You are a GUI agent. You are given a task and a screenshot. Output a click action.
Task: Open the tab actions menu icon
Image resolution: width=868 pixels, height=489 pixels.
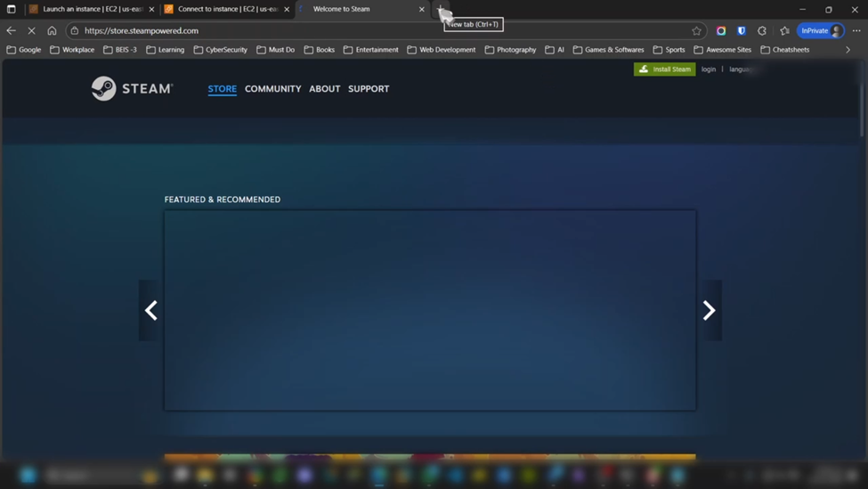point(12,9)
